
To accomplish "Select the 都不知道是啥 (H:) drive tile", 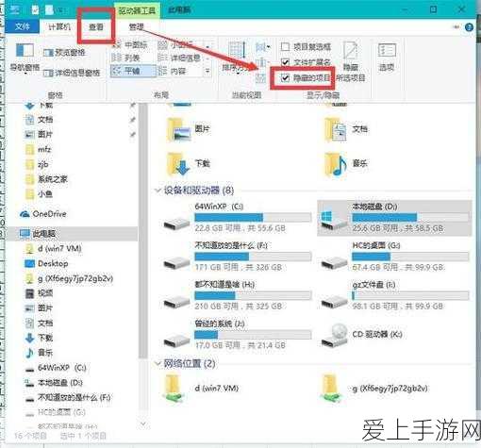I will (x=238, y=296).
